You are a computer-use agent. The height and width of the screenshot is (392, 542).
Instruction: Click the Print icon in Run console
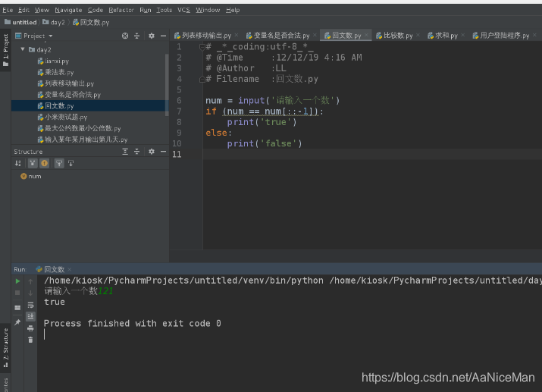pyautogui.click(x=30, y=328)
